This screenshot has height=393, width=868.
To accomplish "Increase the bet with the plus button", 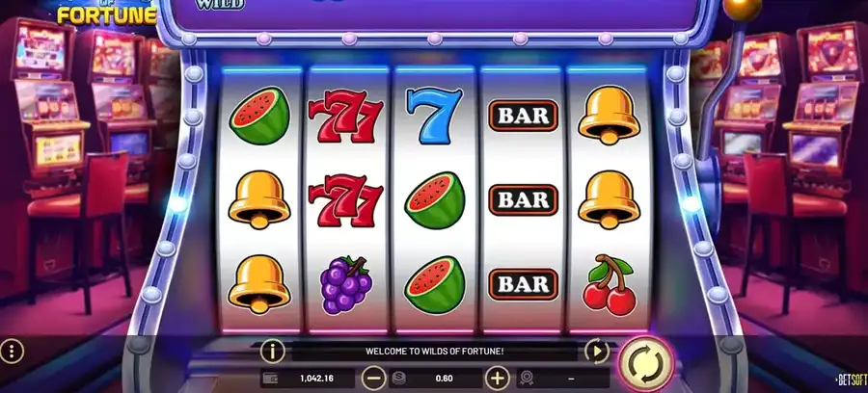I will click(x=497, y=379).
